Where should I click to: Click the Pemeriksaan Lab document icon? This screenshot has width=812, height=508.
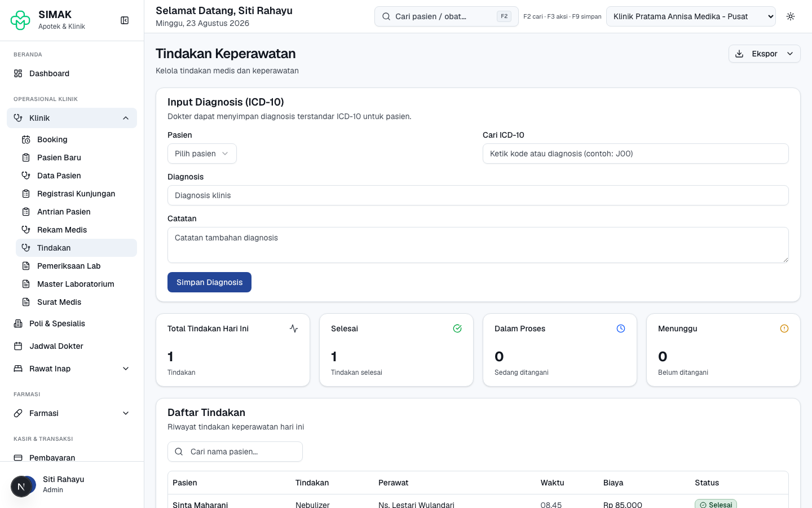[26, 266]
